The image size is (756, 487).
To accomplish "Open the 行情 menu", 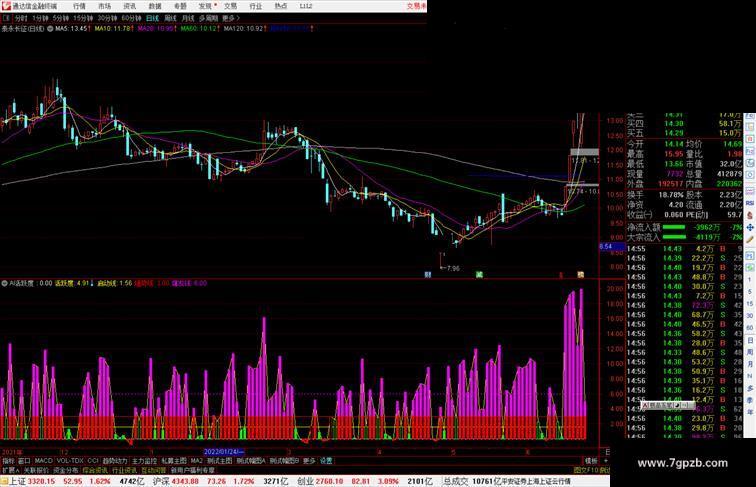I will tap(80, 6).
